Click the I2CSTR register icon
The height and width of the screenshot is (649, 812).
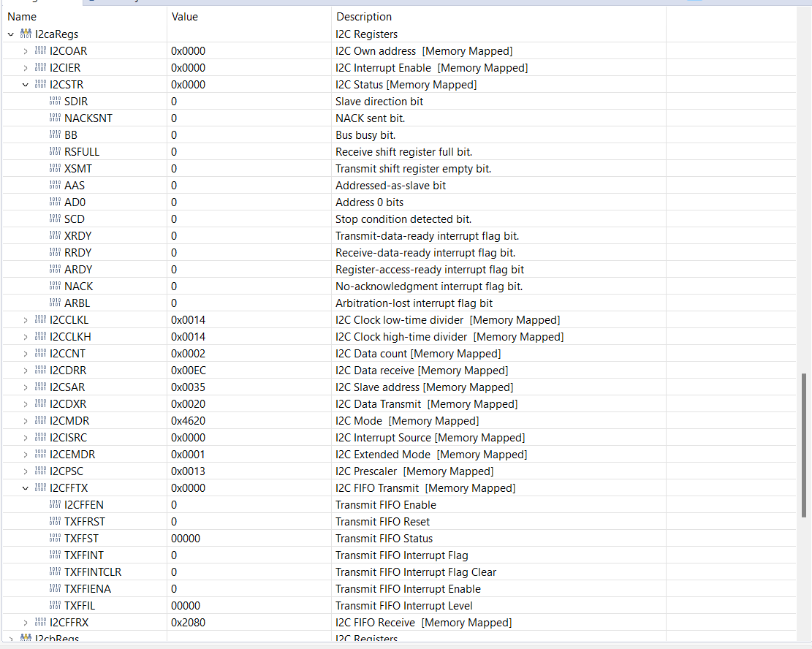(40, 85)
